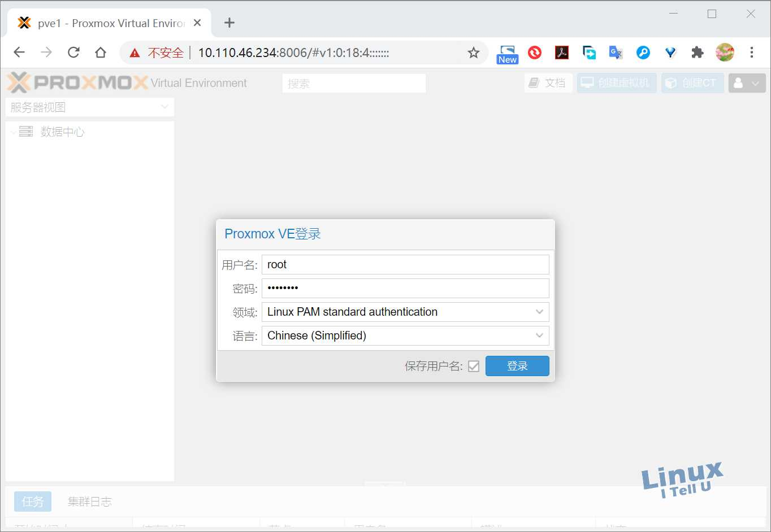Click the 创建CT button
This screenshot has width=771, height=532.
692,83
